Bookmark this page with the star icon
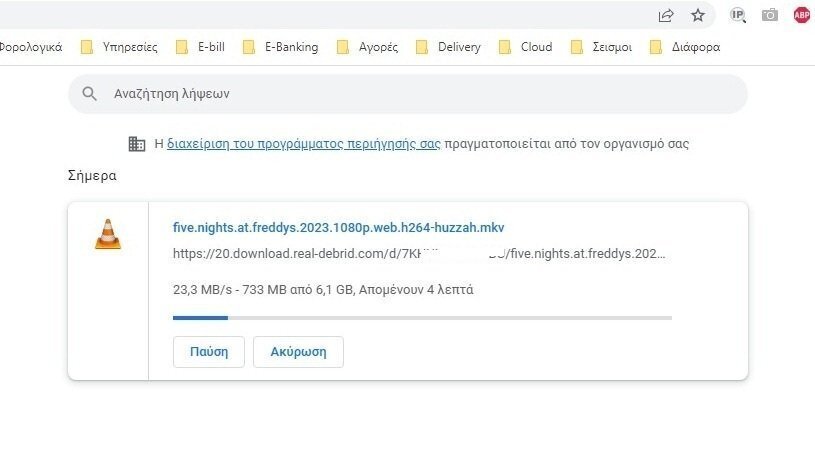This screenshot has width=815, height=460. [698, 16]
